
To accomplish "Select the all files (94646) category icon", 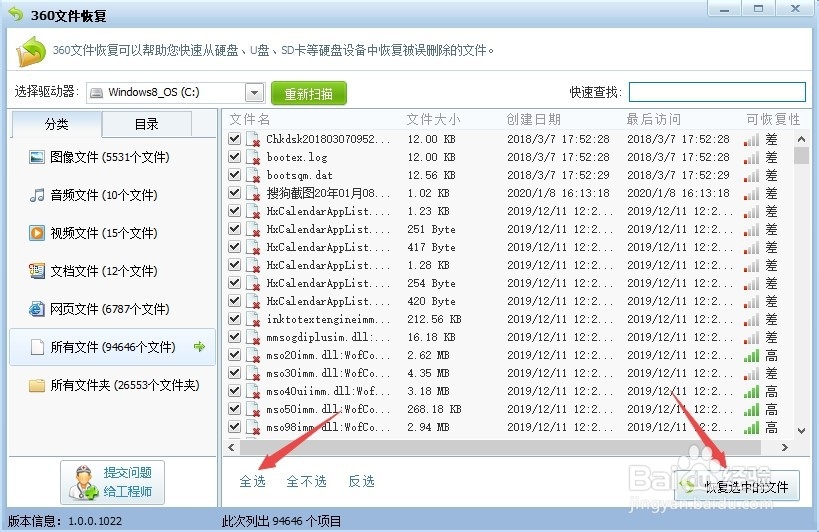I will tap(37, 347).
